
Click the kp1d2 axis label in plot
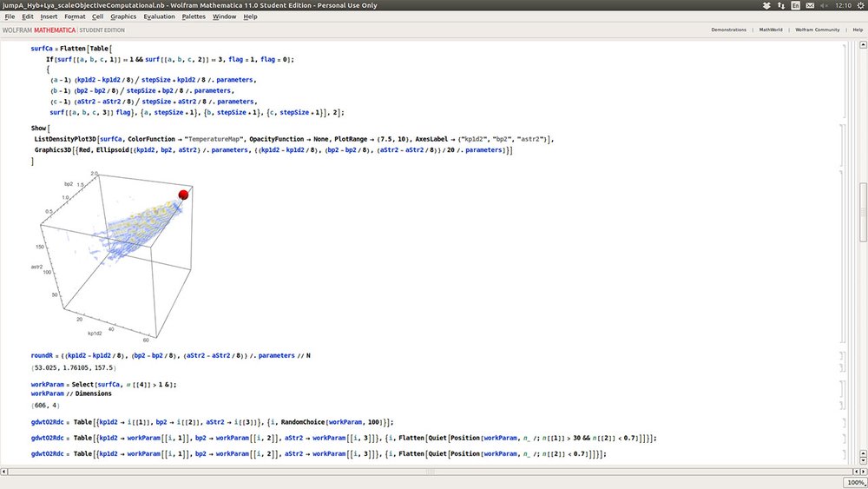coord(95,334)
